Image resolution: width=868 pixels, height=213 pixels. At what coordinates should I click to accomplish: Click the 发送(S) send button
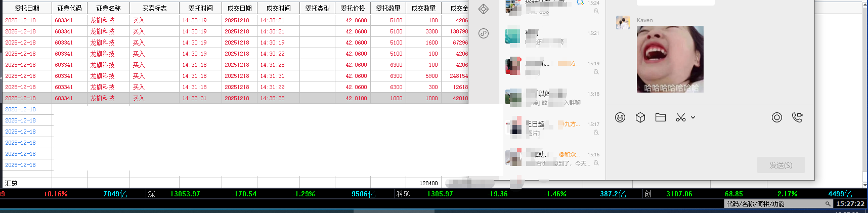click(x=780, y=165)
